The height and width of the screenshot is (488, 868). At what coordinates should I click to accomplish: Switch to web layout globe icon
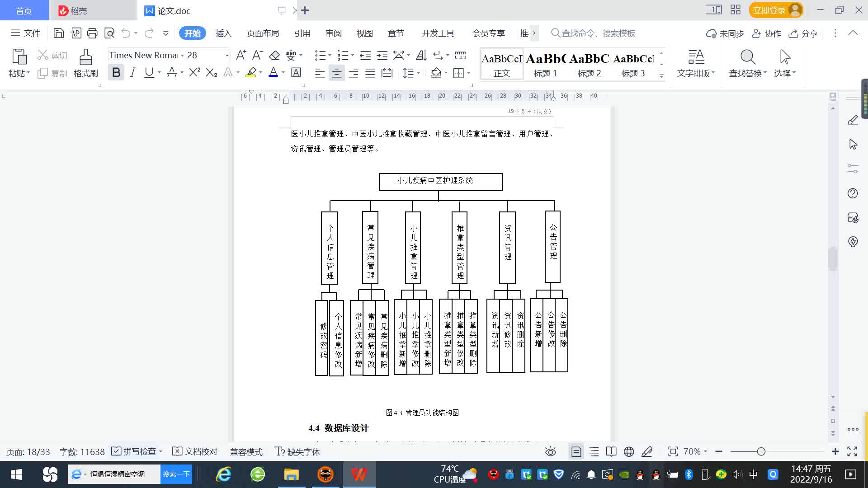tap(628, 451)
